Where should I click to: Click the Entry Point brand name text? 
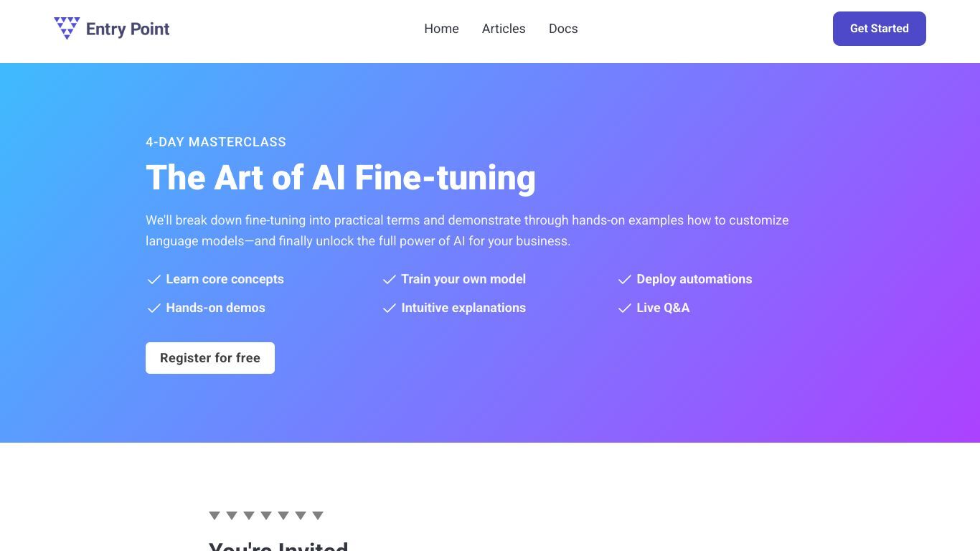coord(128,29)
